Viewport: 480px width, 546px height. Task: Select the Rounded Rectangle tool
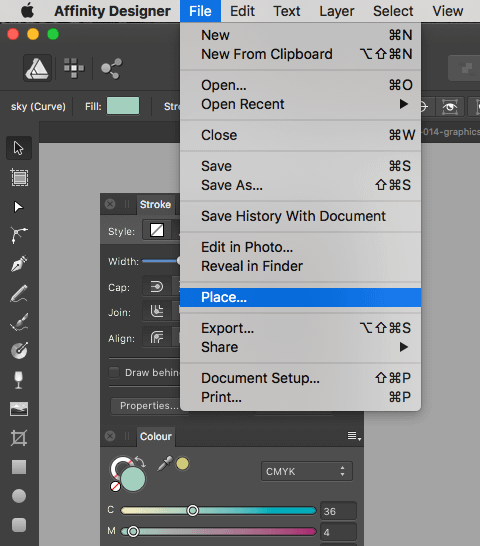[19, 525]
